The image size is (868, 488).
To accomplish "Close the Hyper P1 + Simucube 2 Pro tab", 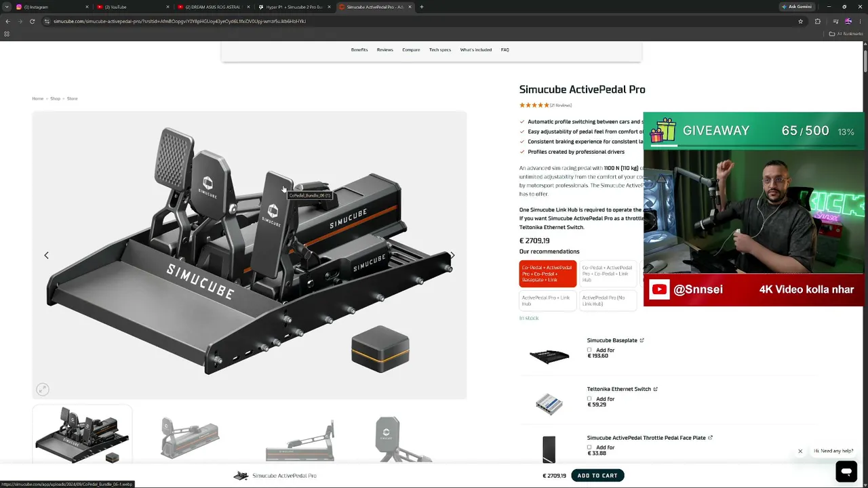I will [x=329, y=7].
